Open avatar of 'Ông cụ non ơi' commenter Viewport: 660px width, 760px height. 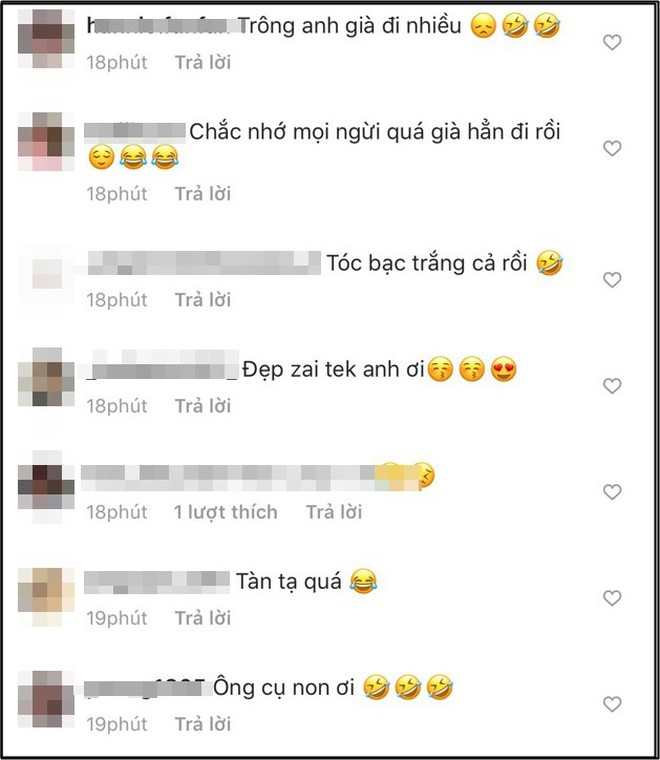click(47, 699)
